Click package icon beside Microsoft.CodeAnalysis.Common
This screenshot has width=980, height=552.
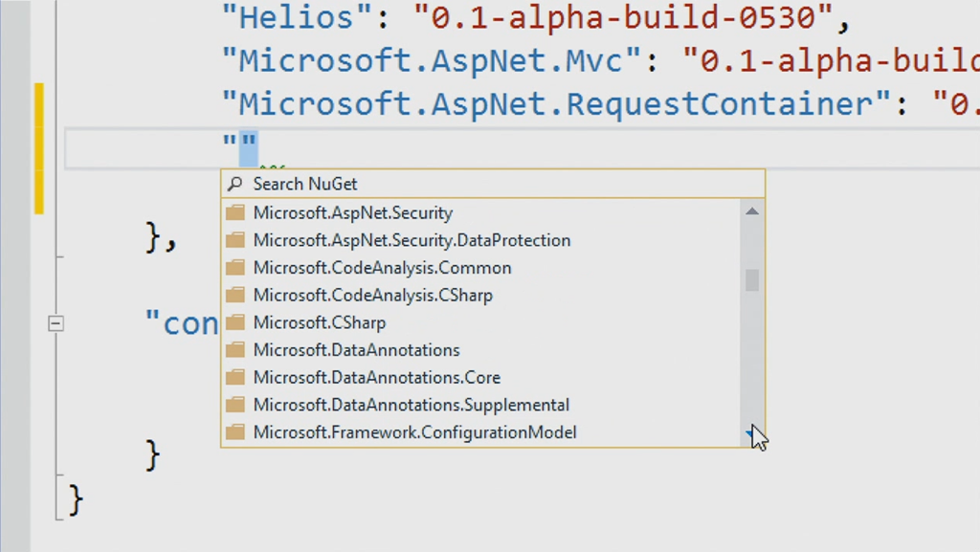[x=235, y=268]
